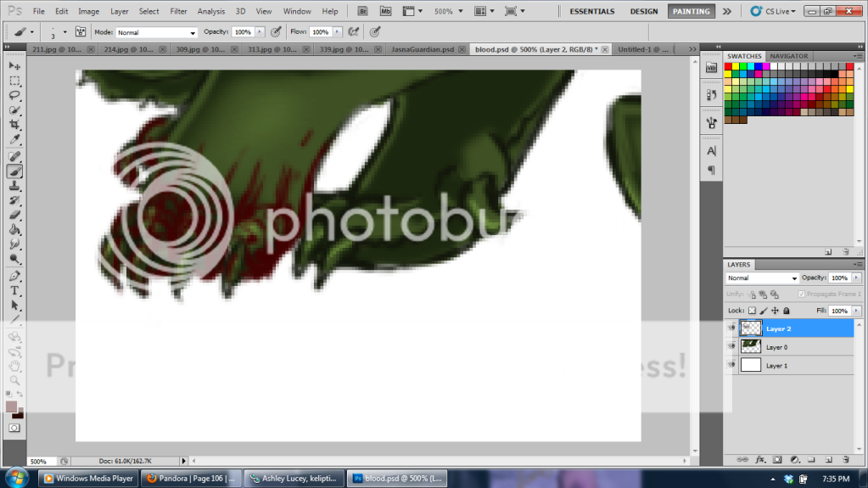This screenshot has height=488, width=868.
Task: Expand the brush Flow slider arrow
Action: coord(338,31)
